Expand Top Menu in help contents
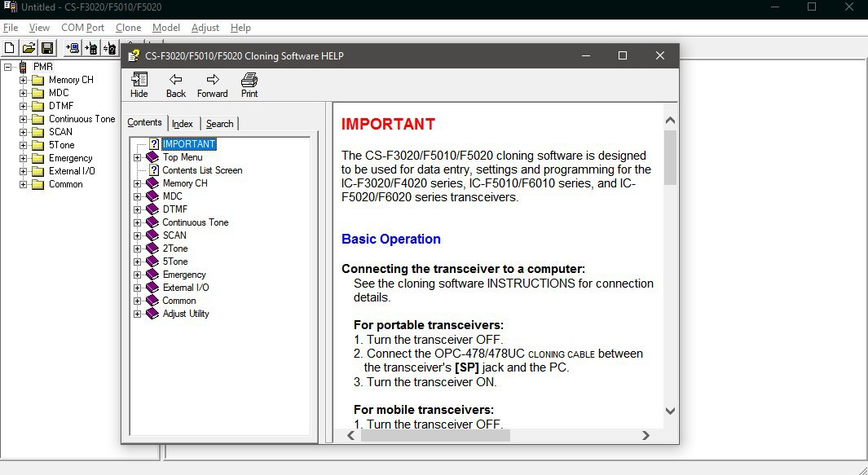Screen dimensions: 868x475 137,158
